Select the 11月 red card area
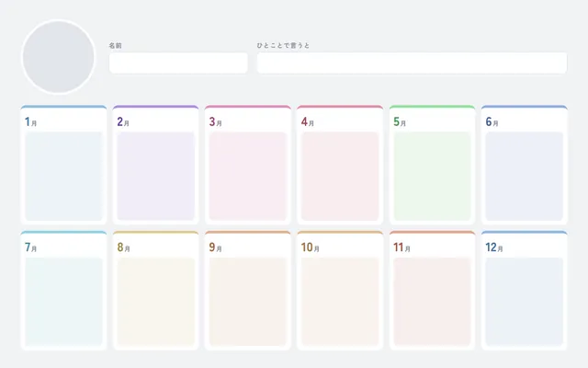Screen dimensions: 588x368 tap(432, 302)
